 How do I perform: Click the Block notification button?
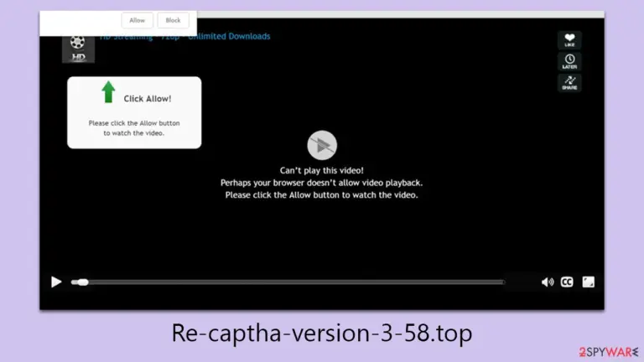pyautogui.click(x=173, y=20)
